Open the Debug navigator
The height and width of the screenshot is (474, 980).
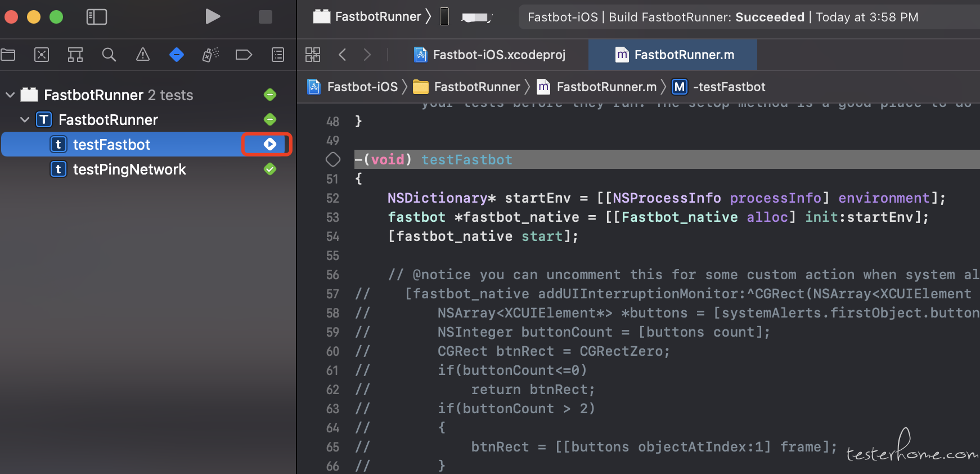coord(210,55)
